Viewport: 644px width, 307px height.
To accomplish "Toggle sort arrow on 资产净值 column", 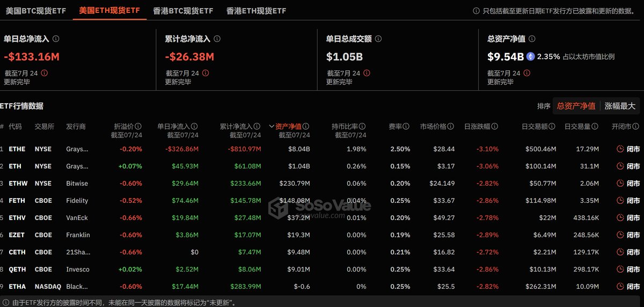I will (x=272, y=127).
